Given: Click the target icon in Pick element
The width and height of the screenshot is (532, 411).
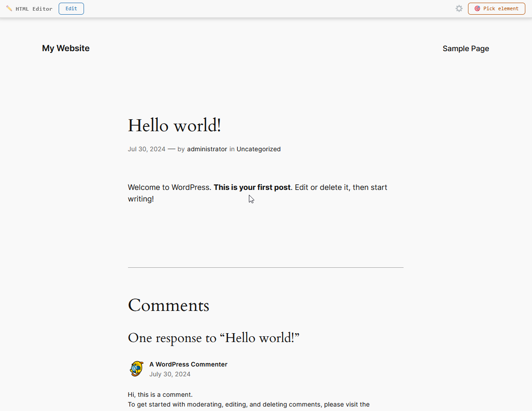Looking at the screenshot, I should pyautogui.click(x=477, y=8).
